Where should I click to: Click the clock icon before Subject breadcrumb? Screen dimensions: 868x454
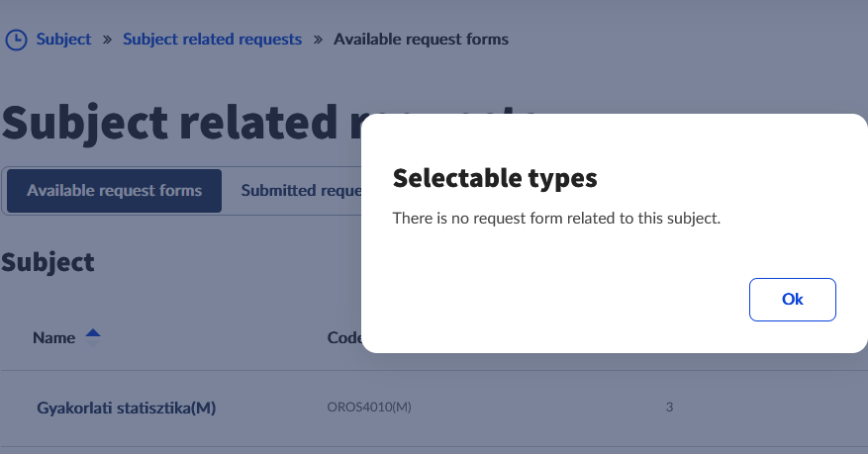[17, 40]
